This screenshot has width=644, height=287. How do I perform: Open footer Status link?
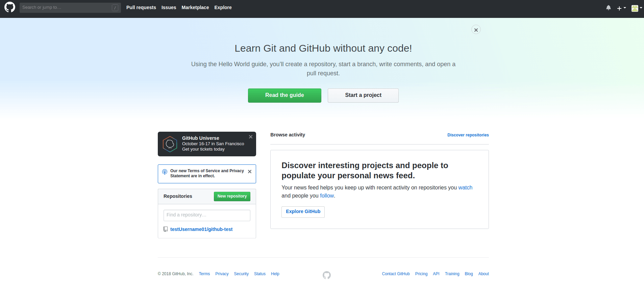[x=260, y=274]
